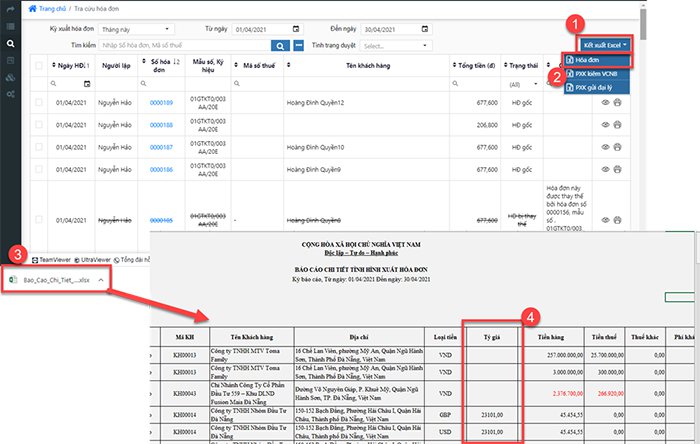Sort by Ngày HĐ column

[x=71, y=66]
